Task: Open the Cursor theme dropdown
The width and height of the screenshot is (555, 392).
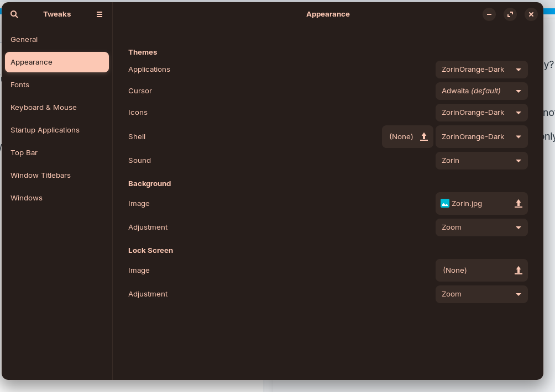Action: coord(481,91)
